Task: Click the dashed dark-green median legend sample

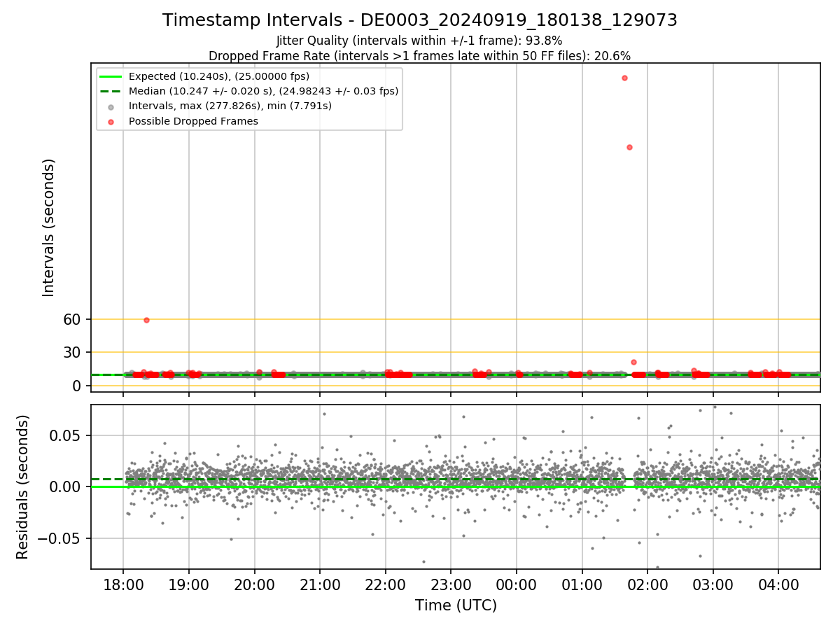Action: click(111, 91)
